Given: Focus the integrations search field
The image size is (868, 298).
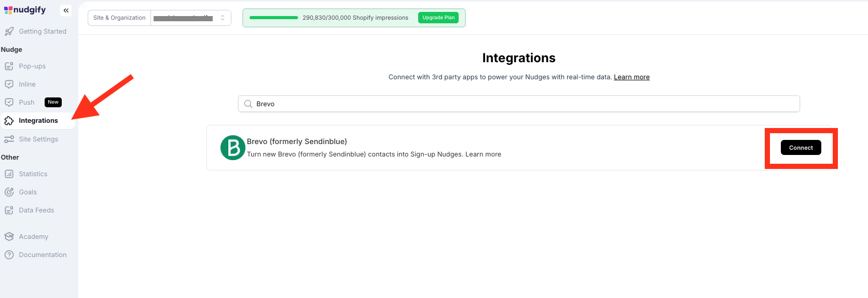Looking at the screenshot, I should point(519,104).
